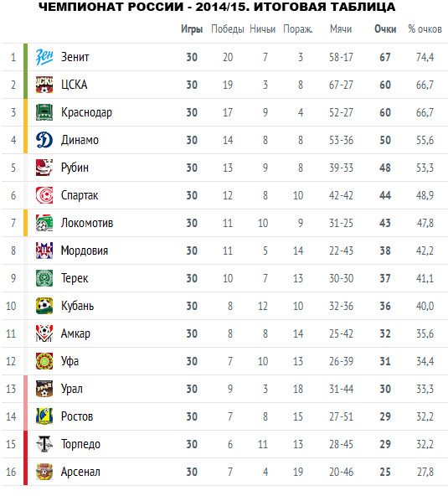Open the Rubin club icon
This screenshot has height=496, width=448.
(x=44, y=168)
